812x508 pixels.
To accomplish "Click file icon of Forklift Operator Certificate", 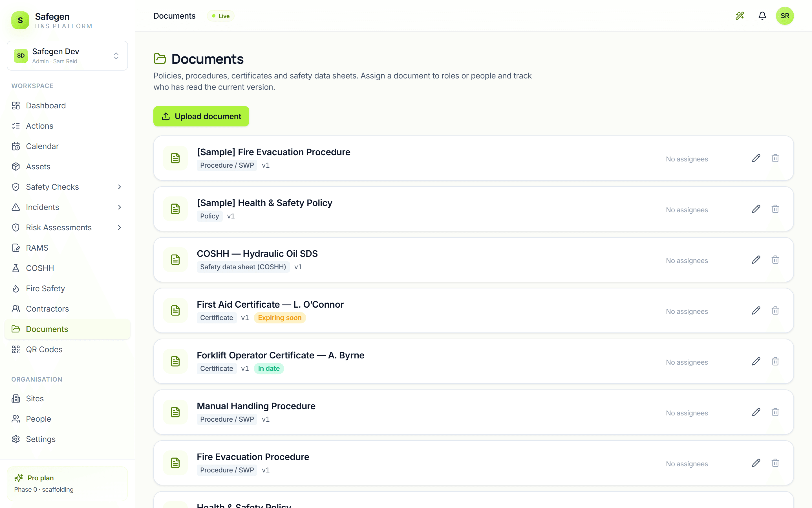I will [x=175, y=361].
